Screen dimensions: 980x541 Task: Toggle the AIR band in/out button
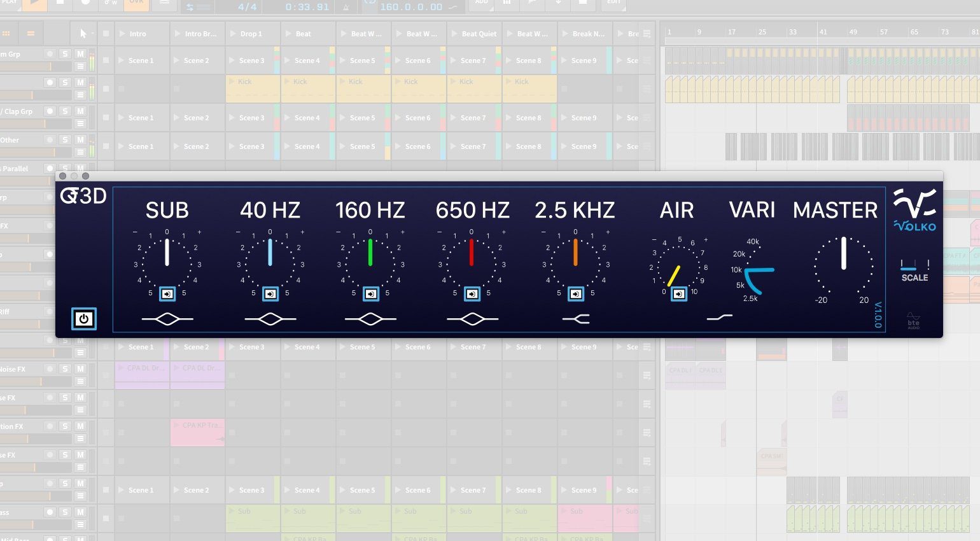click(x=680, y=294)
